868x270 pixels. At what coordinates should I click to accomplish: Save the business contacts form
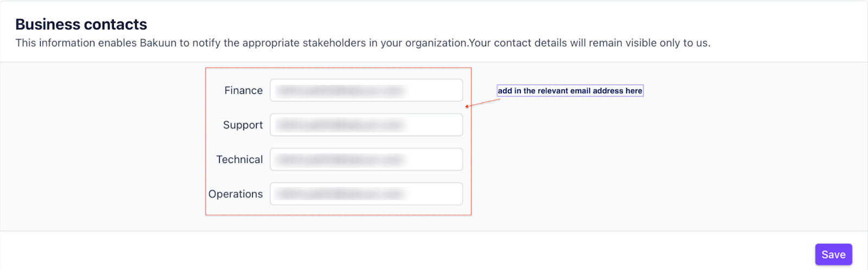(x=833, y=255)
